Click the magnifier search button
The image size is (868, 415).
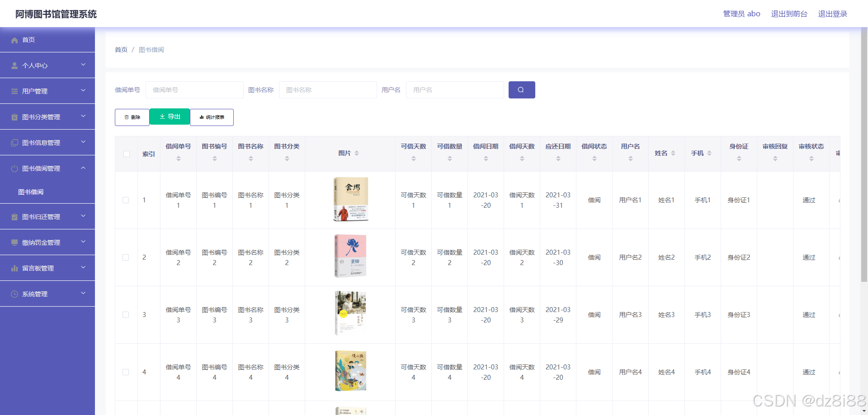click(x=521, y=89)
